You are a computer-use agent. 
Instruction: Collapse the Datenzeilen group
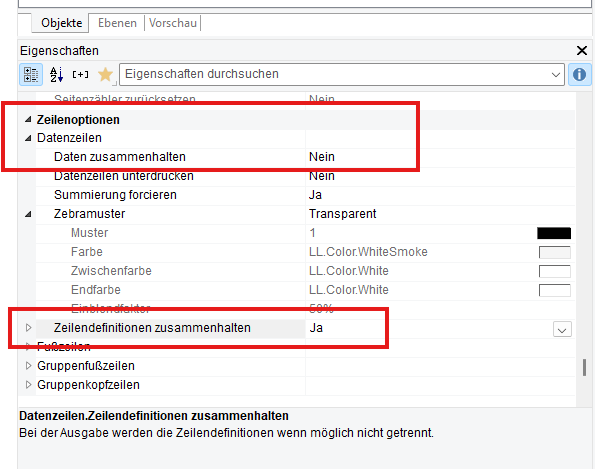pyautogui.click(x=28, y=138)
